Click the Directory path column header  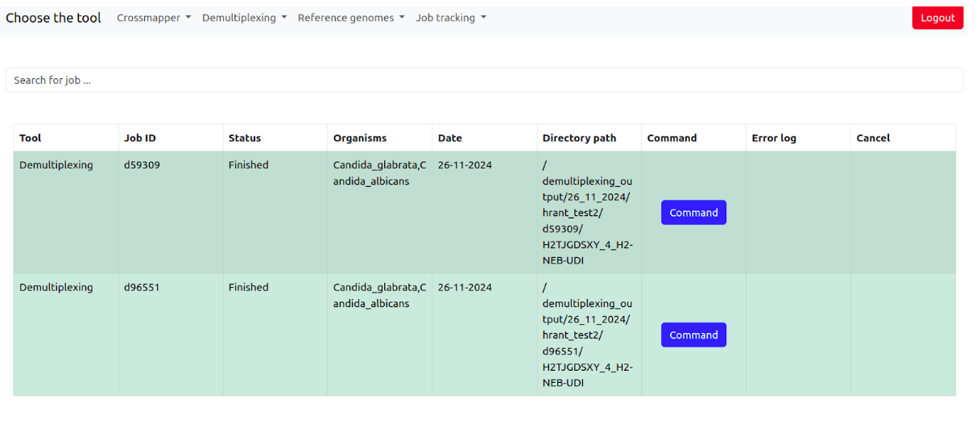[x=579, y=138]
